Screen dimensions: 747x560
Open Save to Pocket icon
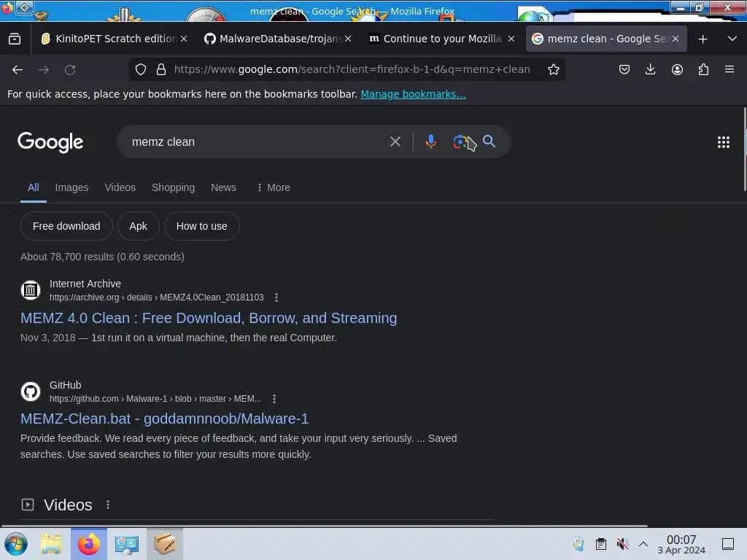tap(624, 69)
